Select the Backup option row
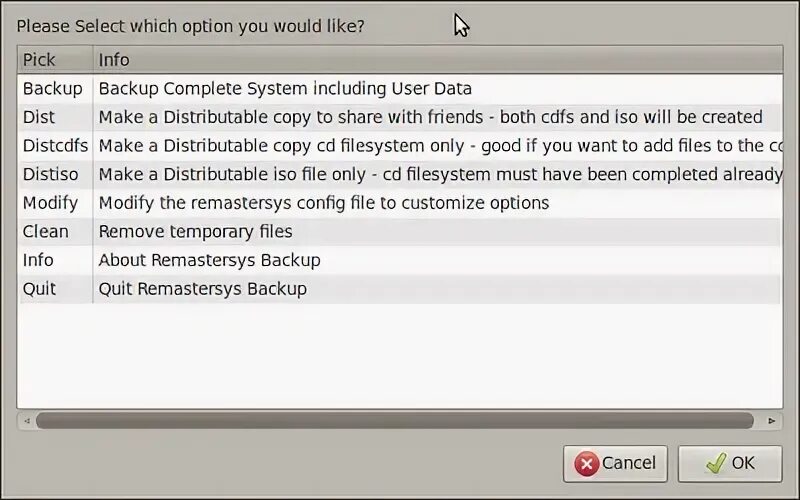Screen dimensions: 800x500 pos(52,88)
